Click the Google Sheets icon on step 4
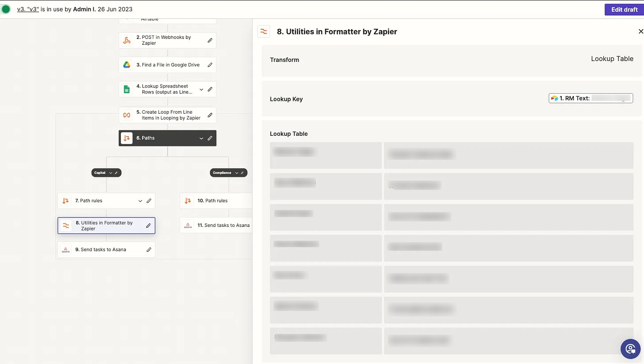This screenshot has height=364, width=644. pyautogui.click(x=126, y=89)
